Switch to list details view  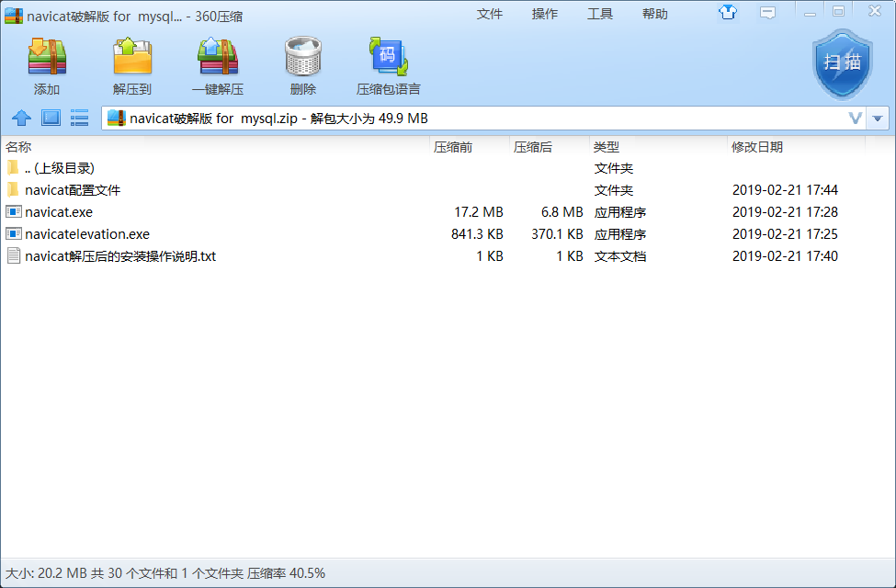click(x=79, y=118)
